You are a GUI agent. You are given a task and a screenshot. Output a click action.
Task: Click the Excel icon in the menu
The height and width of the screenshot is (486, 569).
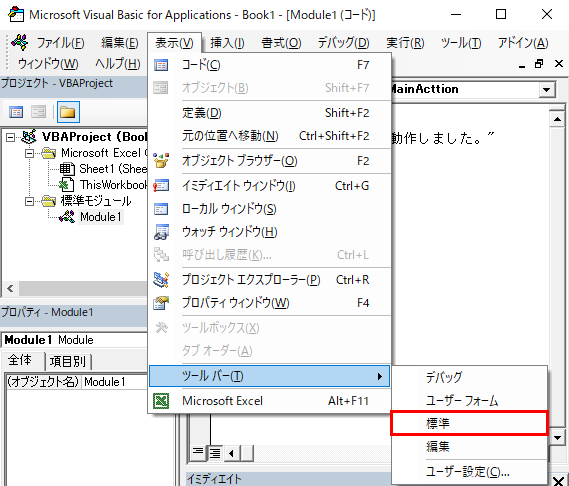pyautogui.click(x=161, y=401)
